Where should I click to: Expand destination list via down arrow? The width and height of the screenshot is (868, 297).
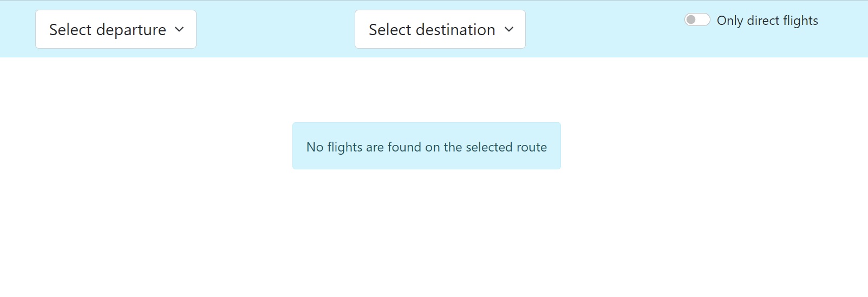509,30
